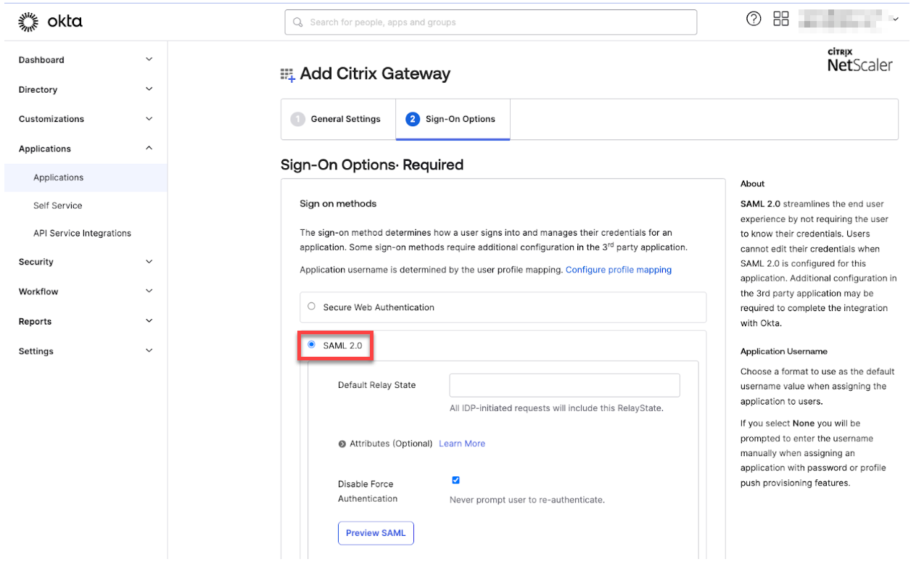Click the Preview SAML button
The height and width of the screenshot is (575, 924).
tap(376, 533)
